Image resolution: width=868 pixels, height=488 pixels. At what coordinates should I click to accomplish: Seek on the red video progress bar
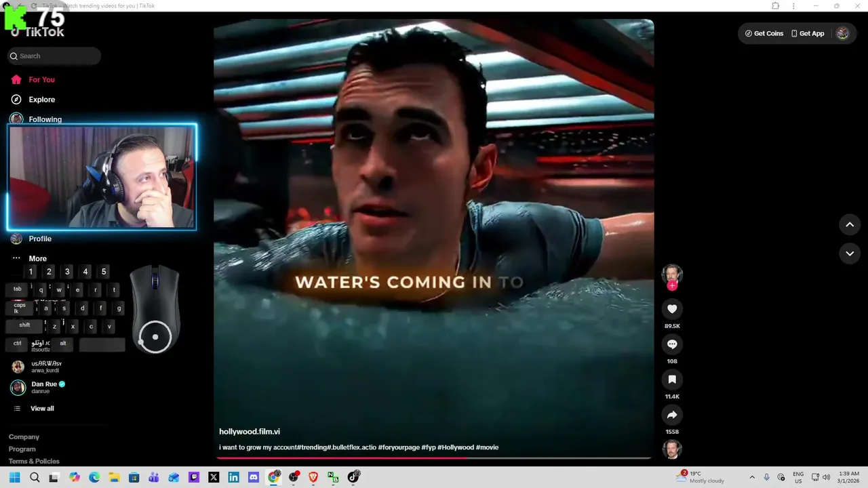(x=434, y=457)
